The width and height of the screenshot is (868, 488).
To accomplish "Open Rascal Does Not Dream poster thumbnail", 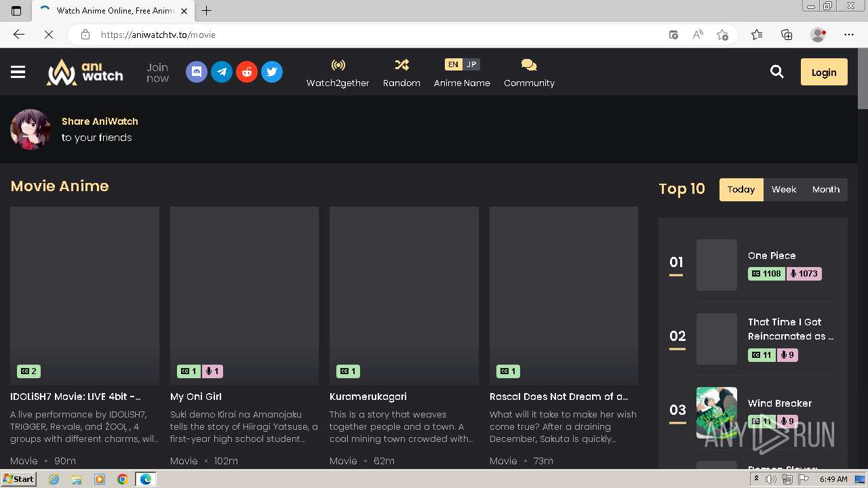I will pos(564,296).
